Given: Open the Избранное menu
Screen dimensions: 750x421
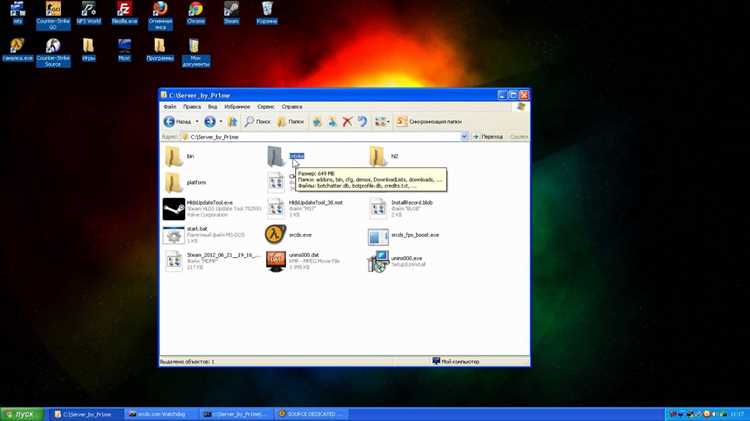Looking at the screenshot, I should [237, 107].
